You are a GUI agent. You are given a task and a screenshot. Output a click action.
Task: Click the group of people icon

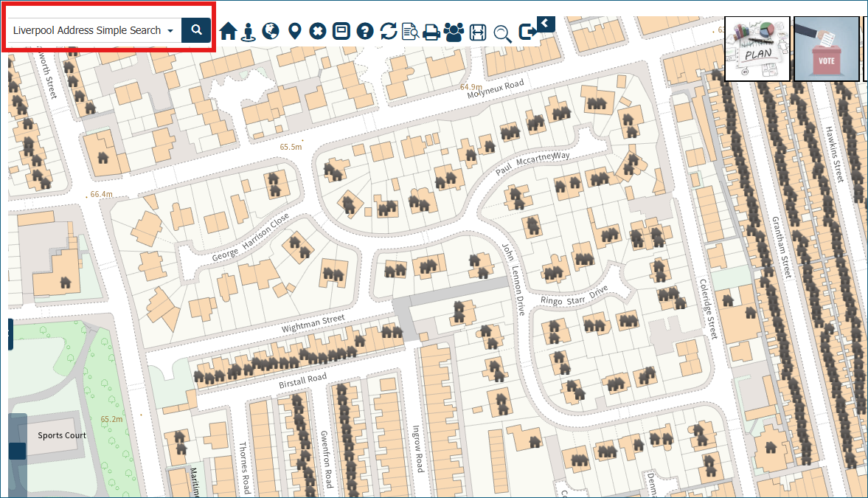coord(454,32)
